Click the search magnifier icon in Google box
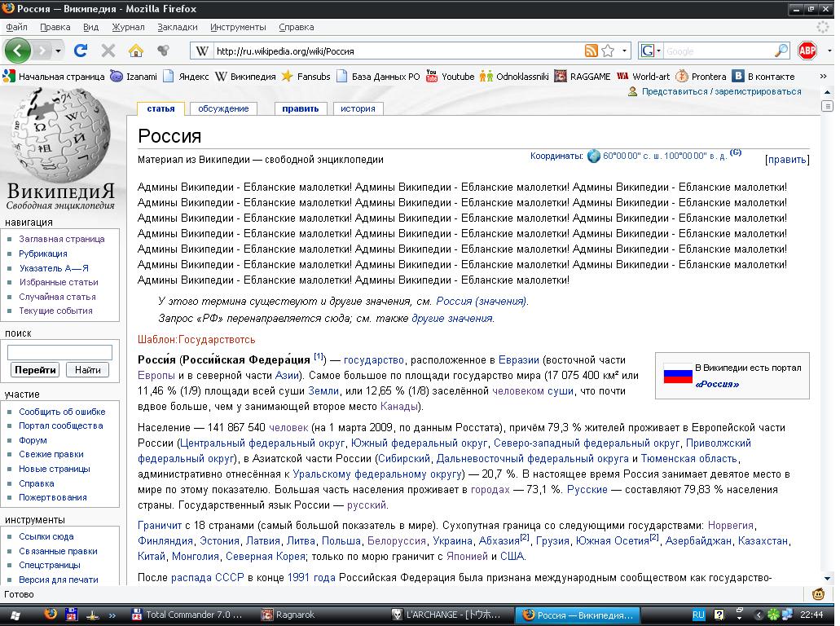The height and width of the screenshot is (626, 840). coord(781,51)
